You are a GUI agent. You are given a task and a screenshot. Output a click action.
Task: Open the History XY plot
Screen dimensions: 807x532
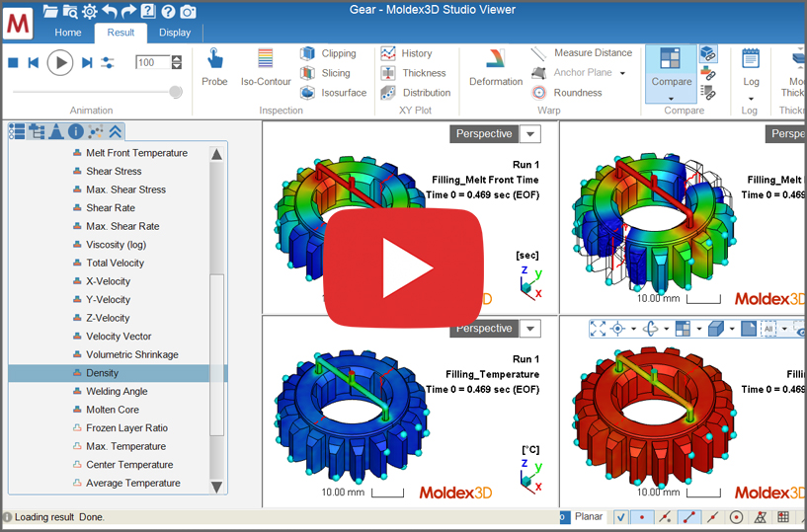406,53
